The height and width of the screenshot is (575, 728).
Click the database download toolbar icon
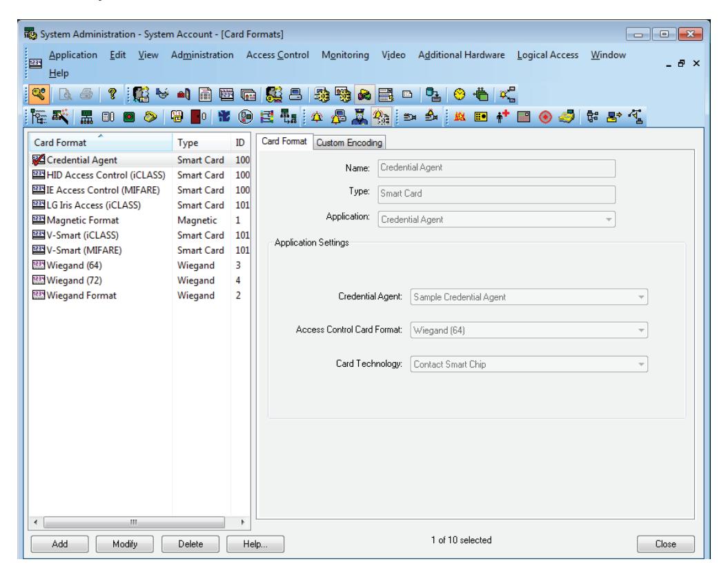[x=433, y=94]
